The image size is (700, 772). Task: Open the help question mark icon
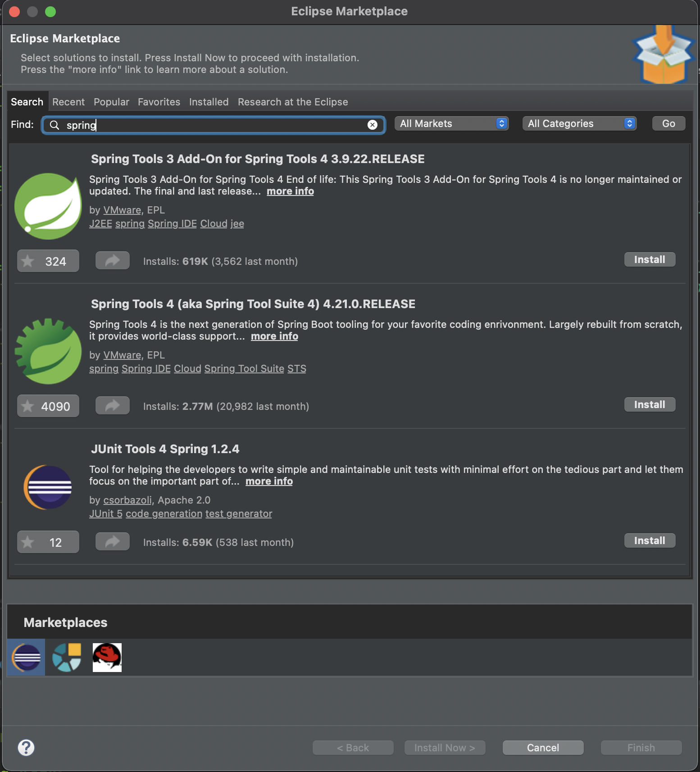tap(26, 748)
